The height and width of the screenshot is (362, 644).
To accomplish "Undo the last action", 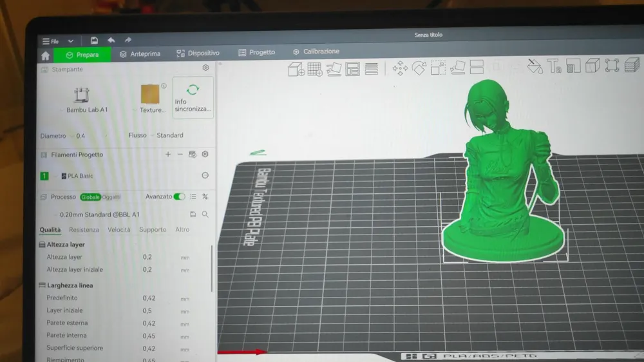I will tap(111, 40).
